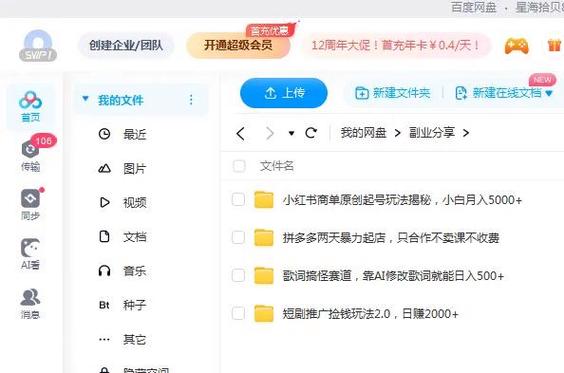564x373 pixels.
Task: Open folder name 拼多多两天暴力起店，只合作不卖课不收费
Action: click(x=391, y=238)
